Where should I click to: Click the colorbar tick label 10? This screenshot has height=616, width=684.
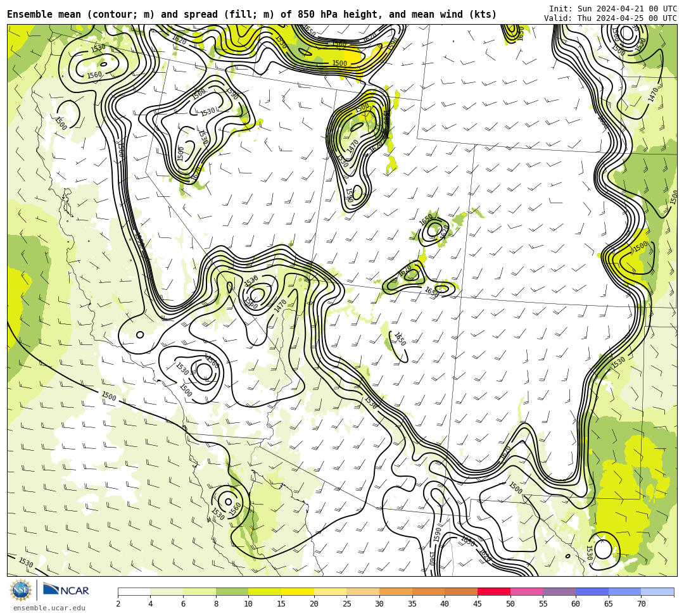pyautogui.click(x=249, y=604)
